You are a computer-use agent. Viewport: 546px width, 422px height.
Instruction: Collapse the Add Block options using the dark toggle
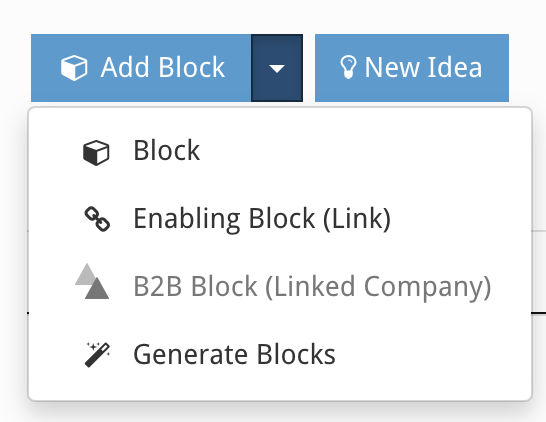click(x=277, y=68)
